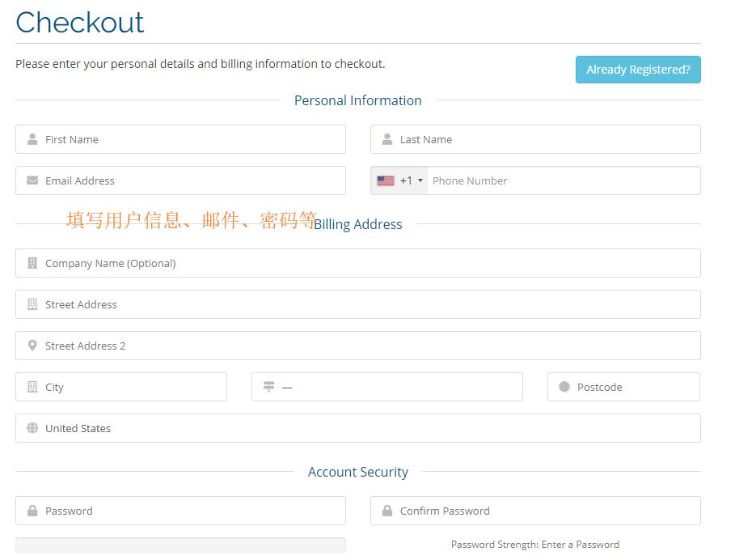
Task: Open the state selection dropdown
Action: coord(396,387)
